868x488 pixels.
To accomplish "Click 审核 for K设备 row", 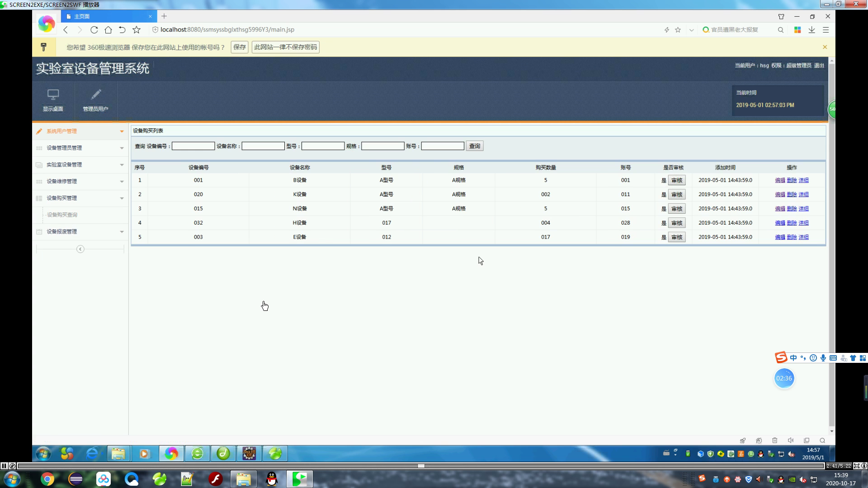I will (x=677, y=194).
